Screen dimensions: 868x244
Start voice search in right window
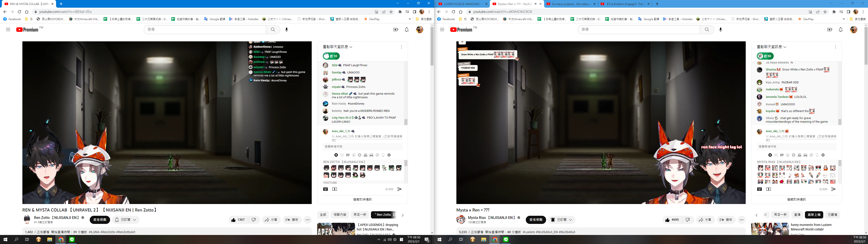[x=720, y=30]
